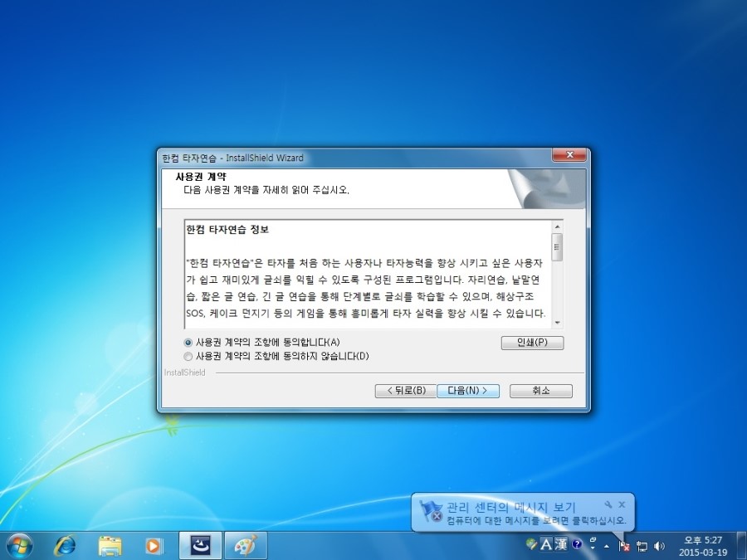
Task: Select the do not agree radio button
Action: tap(188, 356)
